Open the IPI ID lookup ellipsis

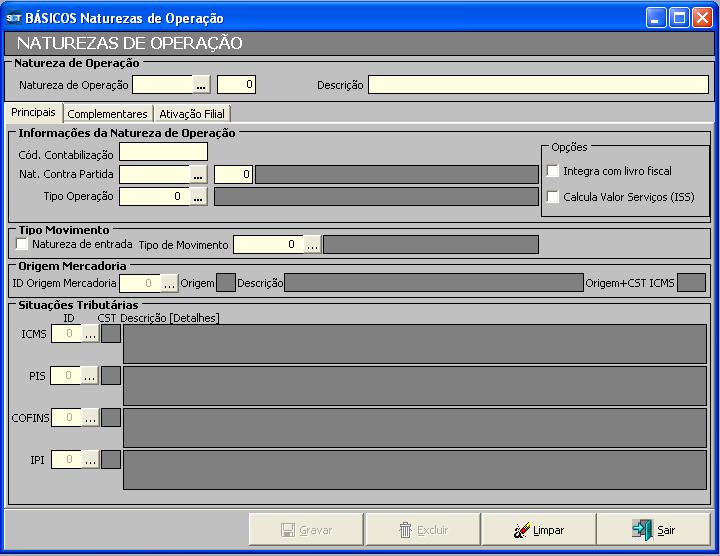click(x=90, y=459)
